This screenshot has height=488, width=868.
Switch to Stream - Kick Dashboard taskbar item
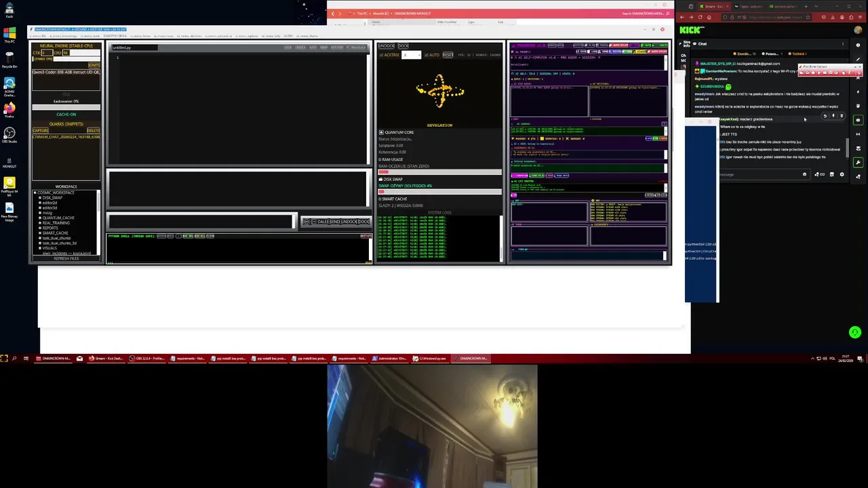click(x=106, y=359)
